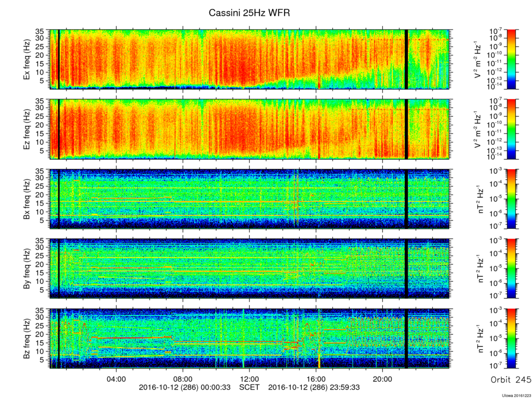
Task: Select the "By freq (Hz)" axis label
Action: pos(26,268)
